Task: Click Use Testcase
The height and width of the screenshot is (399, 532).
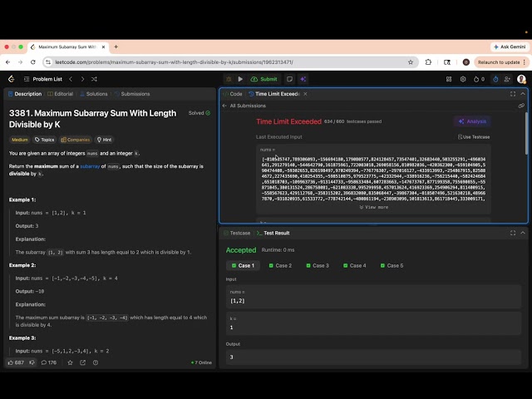Action: tap(474, 137)
